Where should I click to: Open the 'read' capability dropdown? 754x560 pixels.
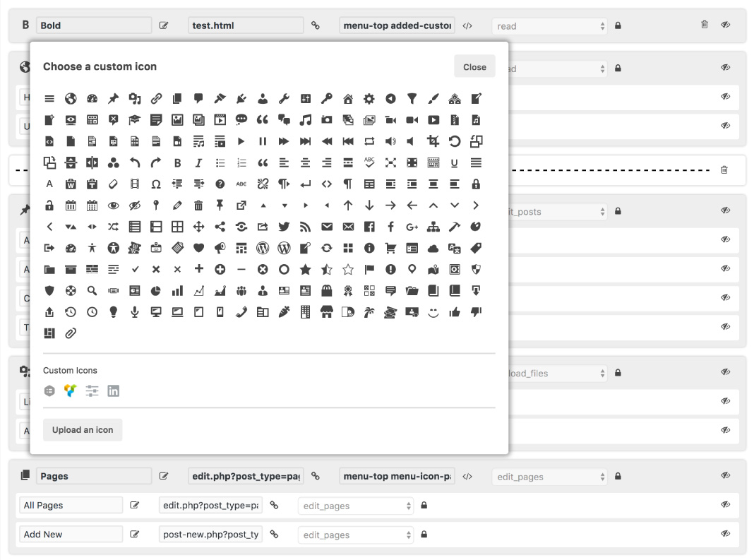tap(549, 26)
